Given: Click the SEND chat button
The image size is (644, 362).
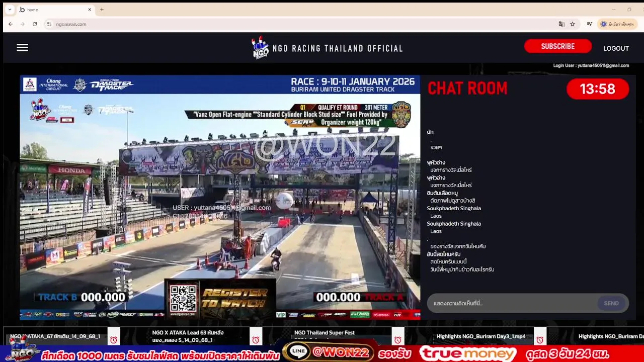Looking at the screenshot, I should (x=611, y=303).
